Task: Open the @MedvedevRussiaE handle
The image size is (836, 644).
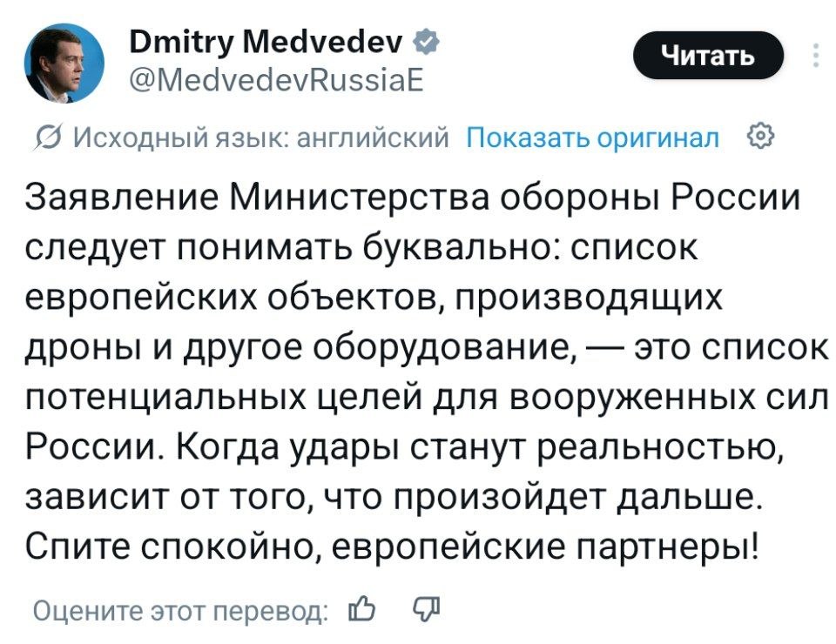Action: click(x=277, y=82)
